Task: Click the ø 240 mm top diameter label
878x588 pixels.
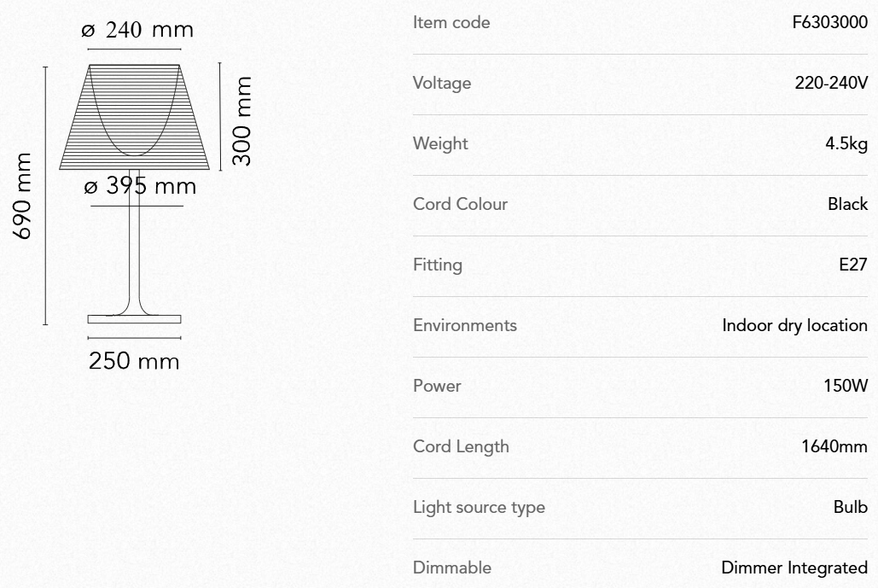Action: click(x=137, y=31)
